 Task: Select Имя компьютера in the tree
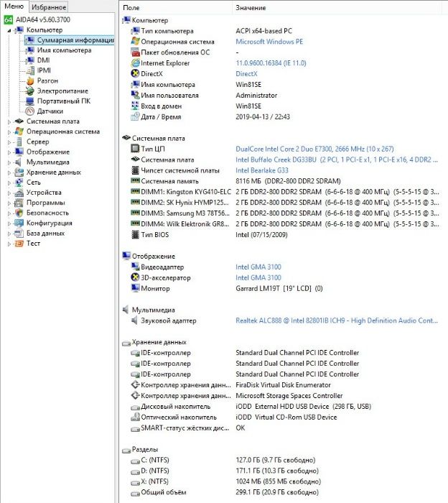pyautogui.click(x=64, y=50)
